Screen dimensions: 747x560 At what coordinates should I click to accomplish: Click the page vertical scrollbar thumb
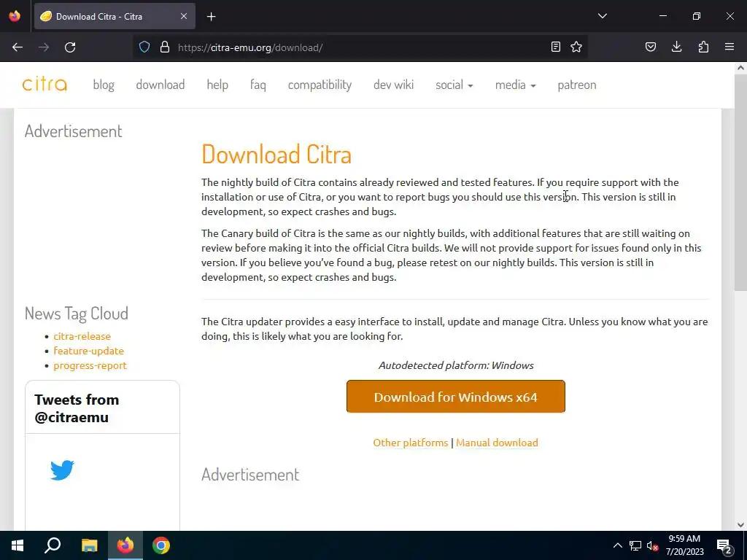pos(740,181)
